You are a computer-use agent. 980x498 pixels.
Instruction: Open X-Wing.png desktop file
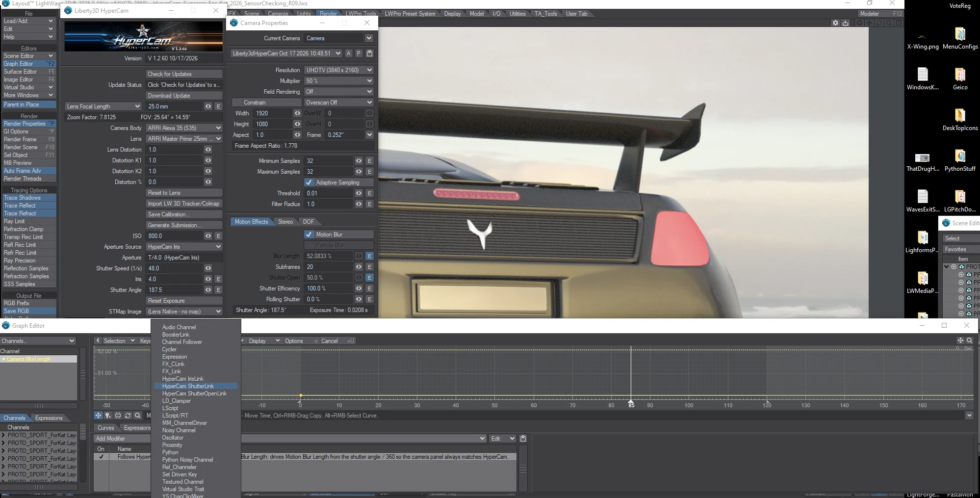coord(923,41)
